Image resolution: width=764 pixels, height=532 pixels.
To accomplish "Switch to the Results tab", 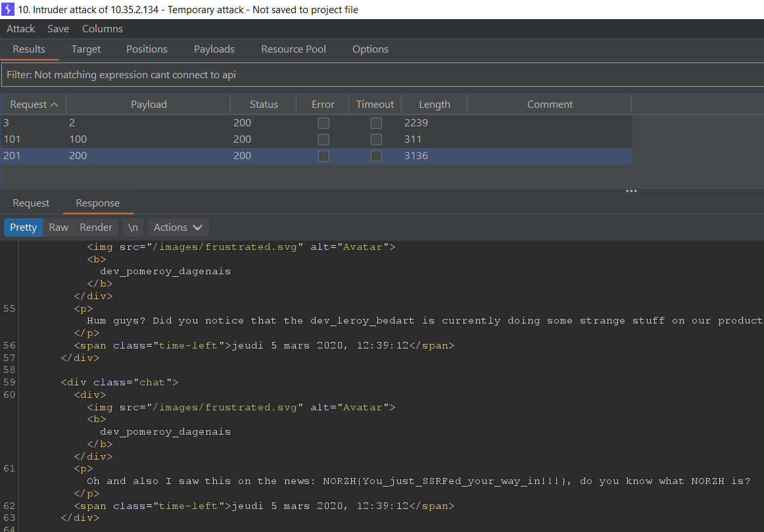I will (x=29, y=49).
